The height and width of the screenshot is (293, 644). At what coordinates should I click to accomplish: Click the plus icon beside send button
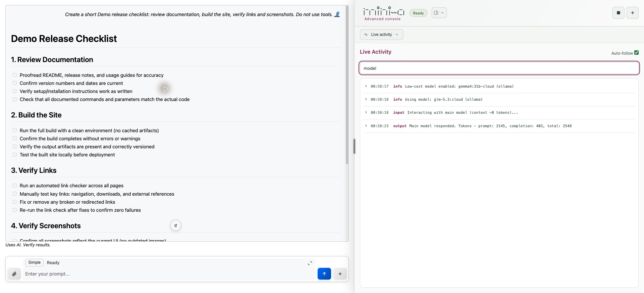click(340, 274)
